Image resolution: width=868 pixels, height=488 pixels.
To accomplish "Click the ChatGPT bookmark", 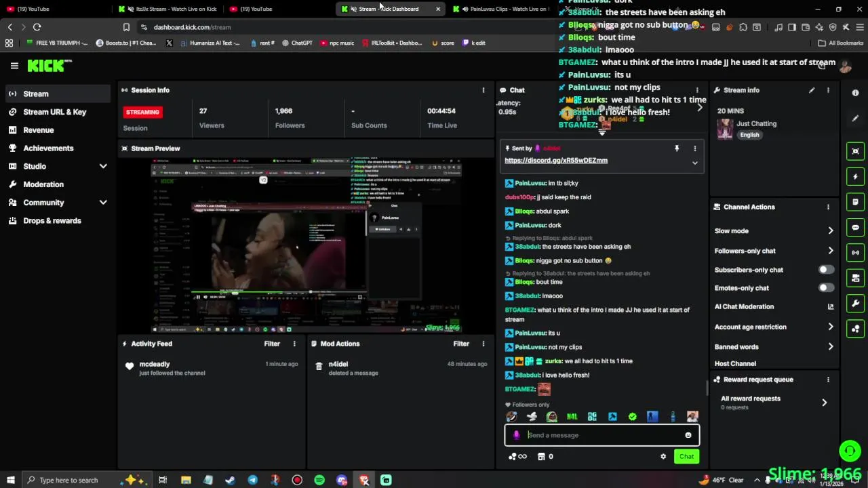I will click(x=296, y=43).
